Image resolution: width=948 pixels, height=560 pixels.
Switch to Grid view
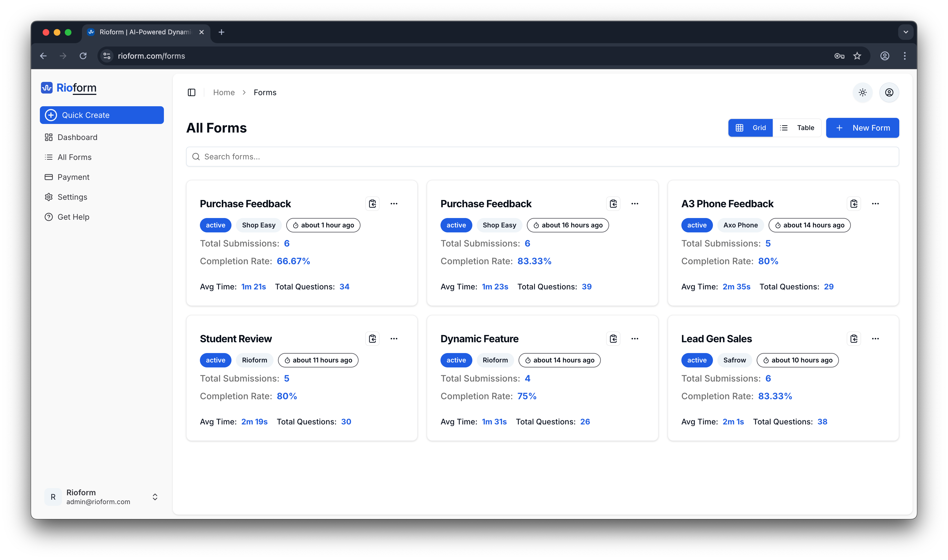751,128
